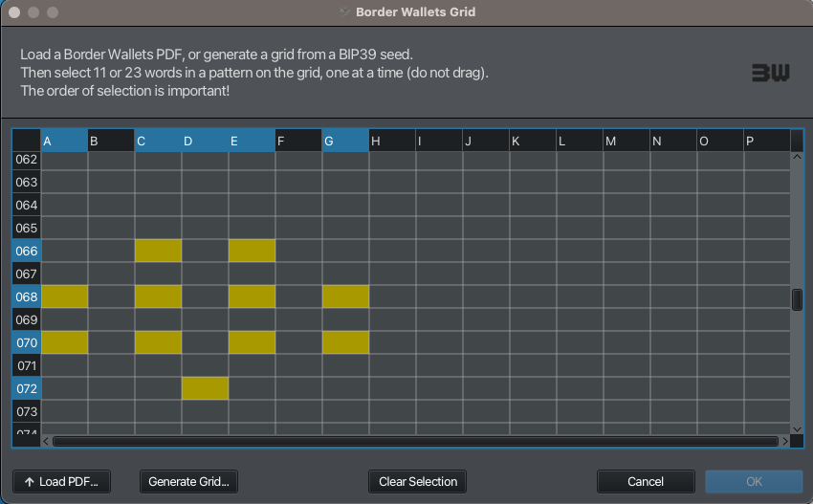Click the upload arrow icon on Load PDF

30,482
